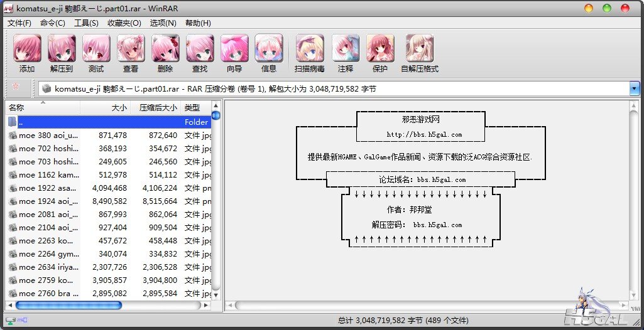Image resolution: width=644 pixels, height=330 pixels.
Task: Click the 解压到 (Extract to) toolbar icon
Action: tap(62, 48)
